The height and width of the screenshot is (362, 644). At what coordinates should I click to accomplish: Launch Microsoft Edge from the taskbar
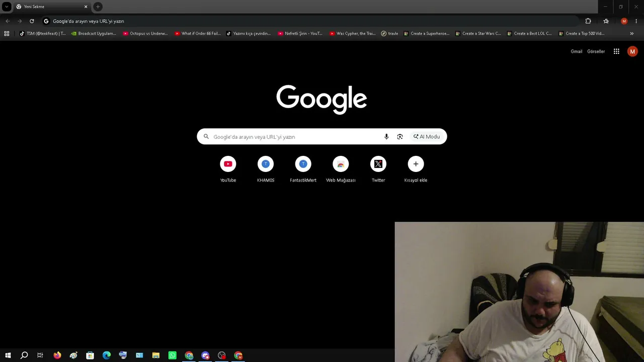[x=107, y=355]
